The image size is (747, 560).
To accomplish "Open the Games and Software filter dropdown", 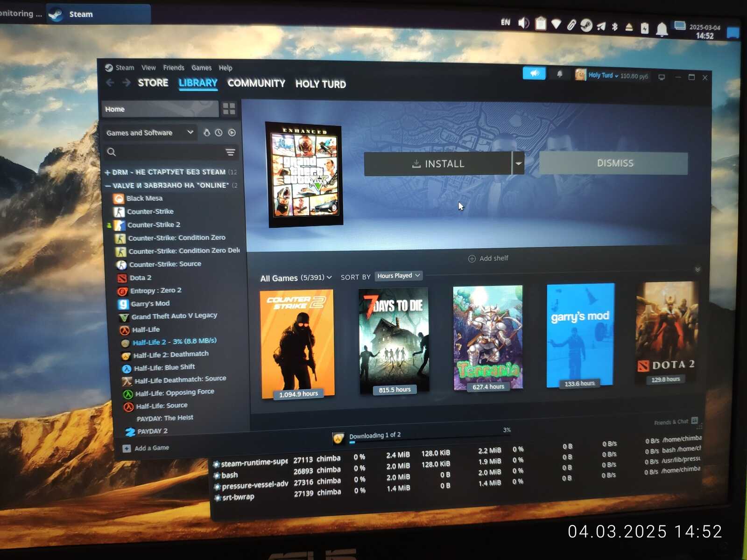I will (x=149, y=133).
